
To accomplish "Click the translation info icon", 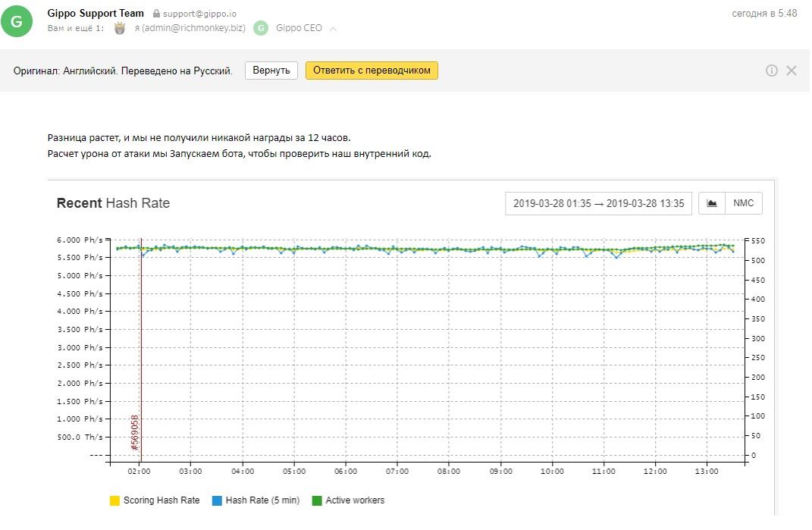I will tap(772, 71).
